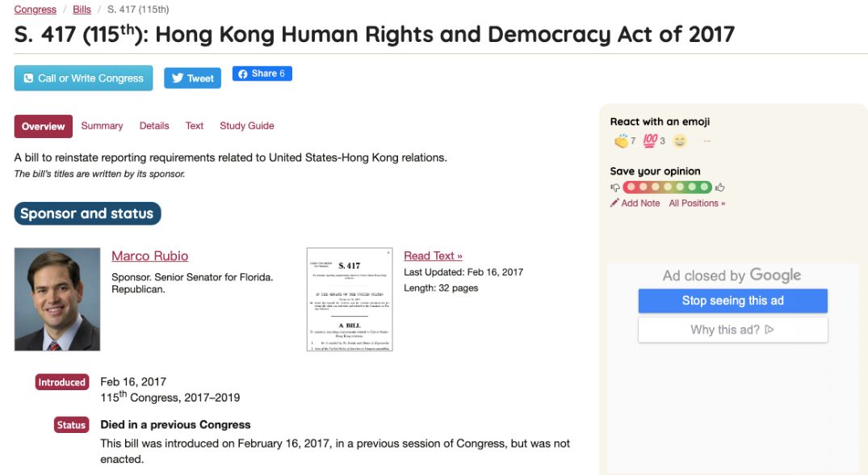Open the Study Guide tab
This screenshot has height=475, width=868.
coord(247,126)
